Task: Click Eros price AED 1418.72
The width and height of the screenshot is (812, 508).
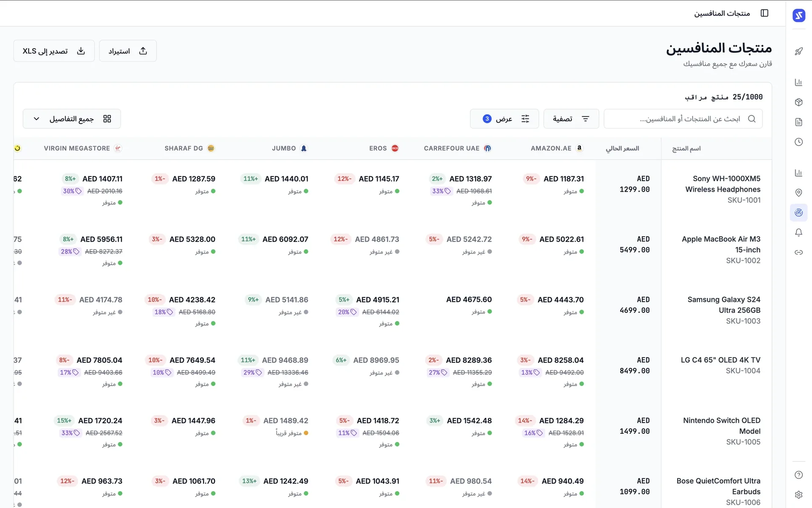Action: click(x=378, y=421)
